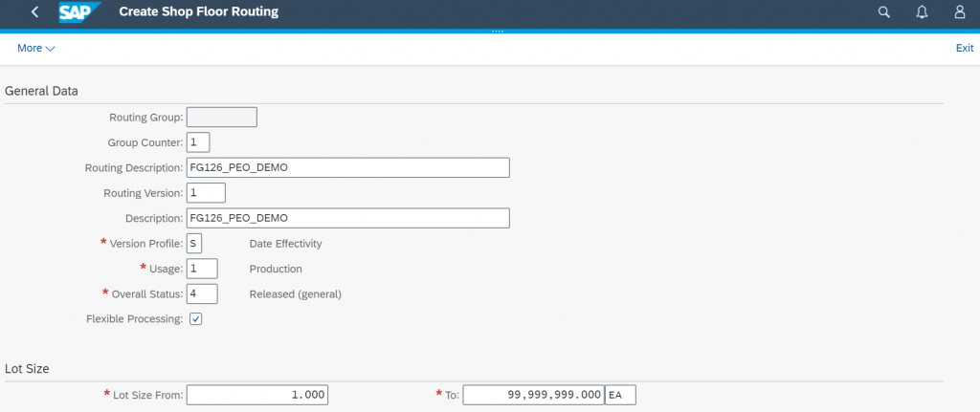Click the Routing Version field
This screenshot has width=980, height=412.
pyautogui.click(x=207, y=193)
